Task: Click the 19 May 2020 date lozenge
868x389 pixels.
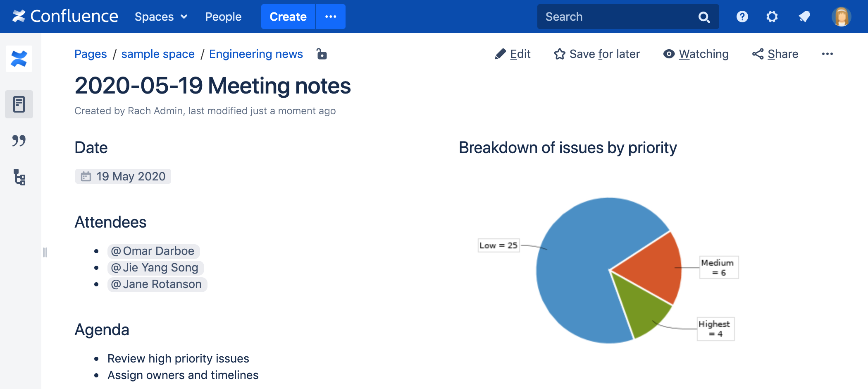Action: [123, 176]
